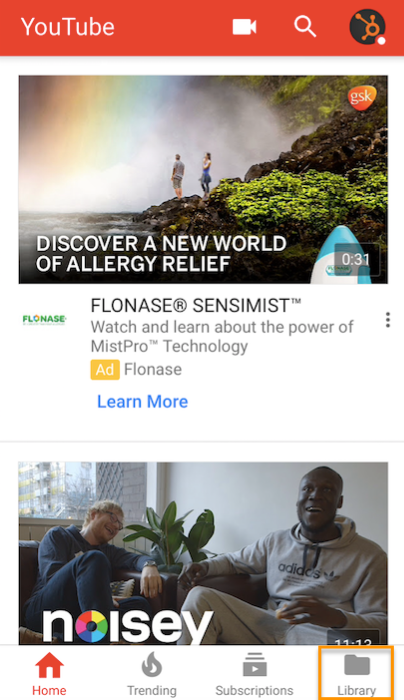Switch to the Subscriptions tab label

[254, 690]
